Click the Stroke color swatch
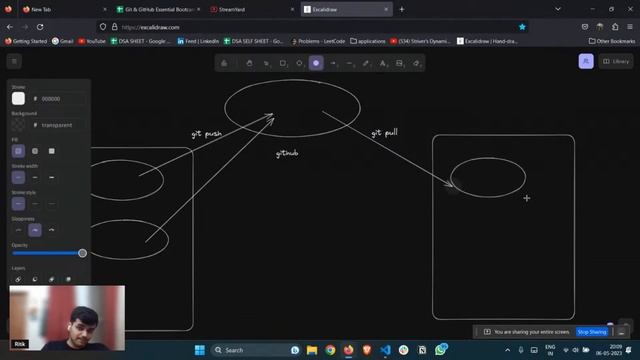This screenshot has height=360, width=640. [18, 98]
